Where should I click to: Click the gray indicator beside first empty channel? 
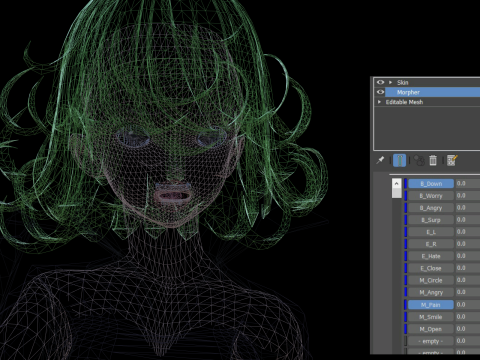click(x=406, y=341)
